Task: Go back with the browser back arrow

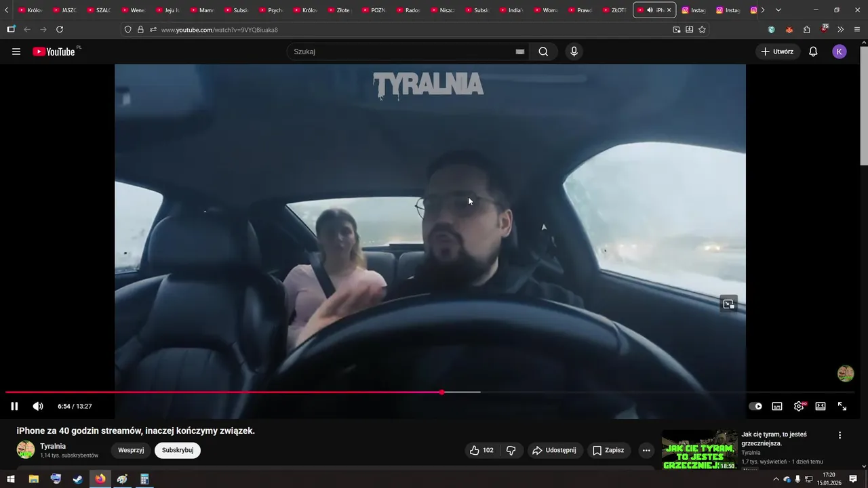Action: tap(27, 30)
